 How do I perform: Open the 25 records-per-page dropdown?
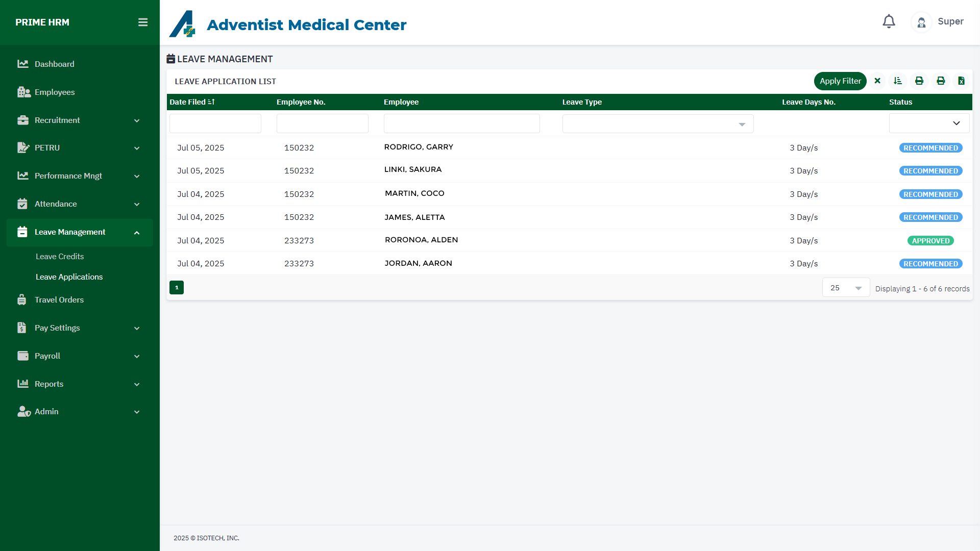[845, 288]
